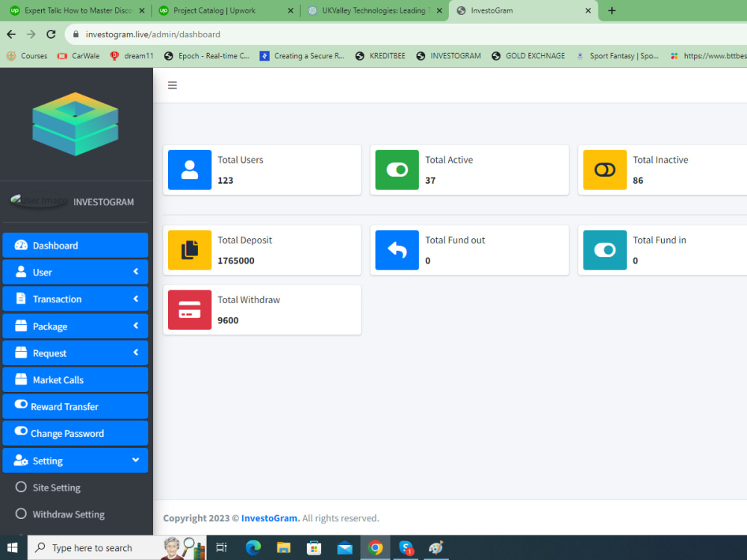The height and width of the screenshot is (560, 747).
Task: Expand the User sidebar menu
Action: point(75,272)
